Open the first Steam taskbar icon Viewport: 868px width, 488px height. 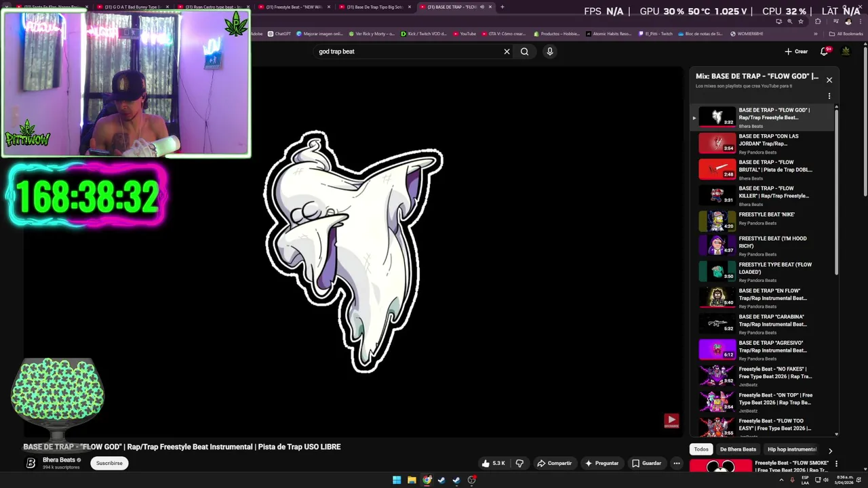[x=441, y=480]
